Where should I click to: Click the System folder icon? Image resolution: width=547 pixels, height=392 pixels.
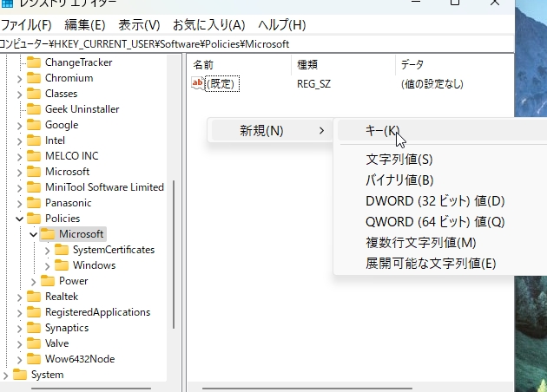tap(20, 375)
